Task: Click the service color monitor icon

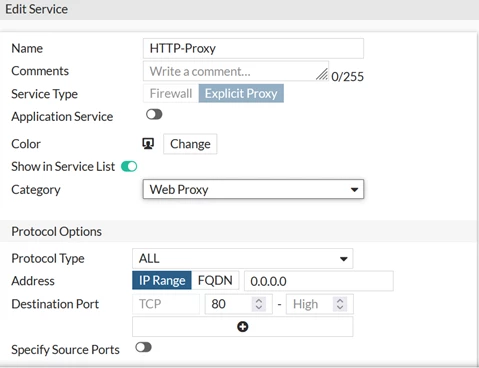Action: pos(148,144)
